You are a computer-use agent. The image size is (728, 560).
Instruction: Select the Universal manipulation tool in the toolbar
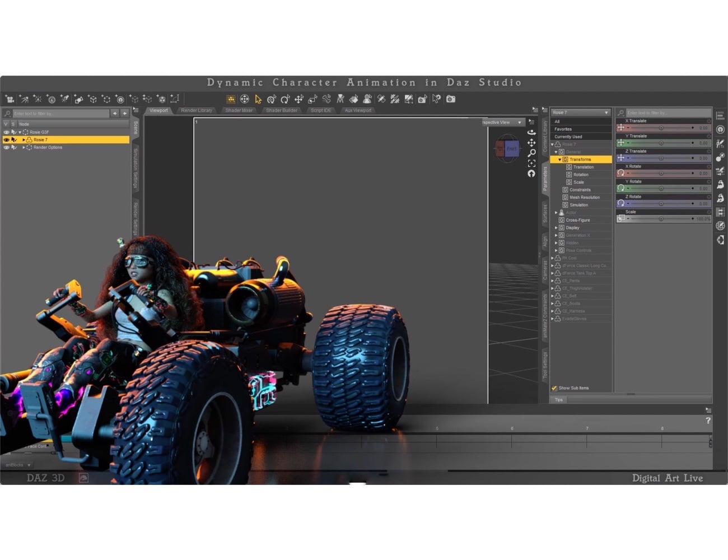pyautogui.click(x=245, y=99)
